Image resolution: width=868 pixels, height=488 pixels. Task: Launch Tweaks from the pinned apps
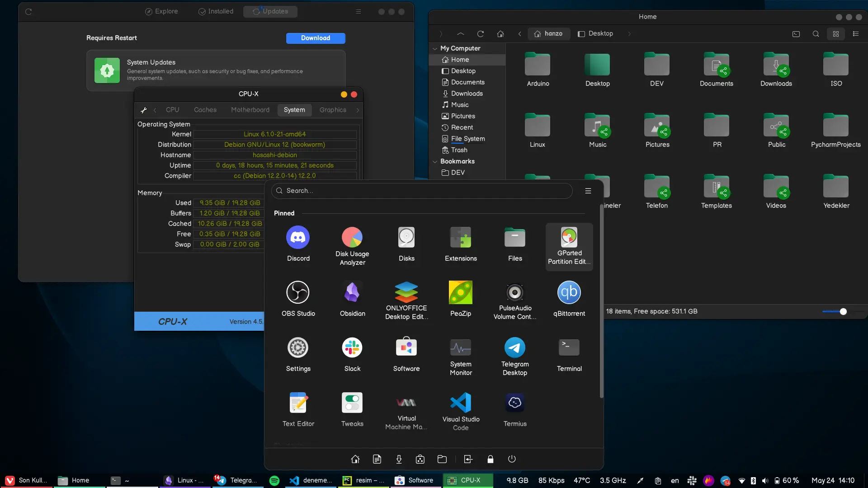pos(352,409)
